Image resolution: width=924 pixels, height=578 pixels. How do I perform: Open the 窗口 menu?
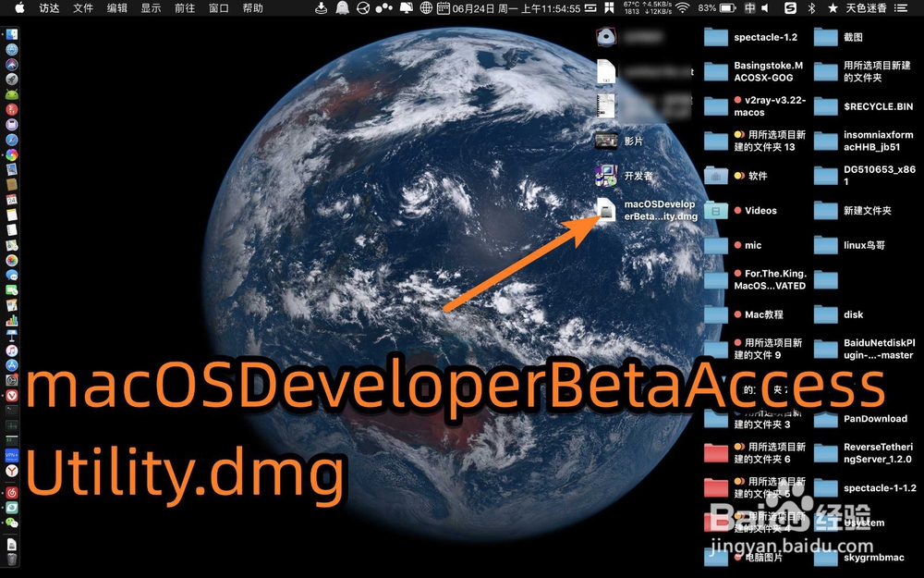coord(219,8)
